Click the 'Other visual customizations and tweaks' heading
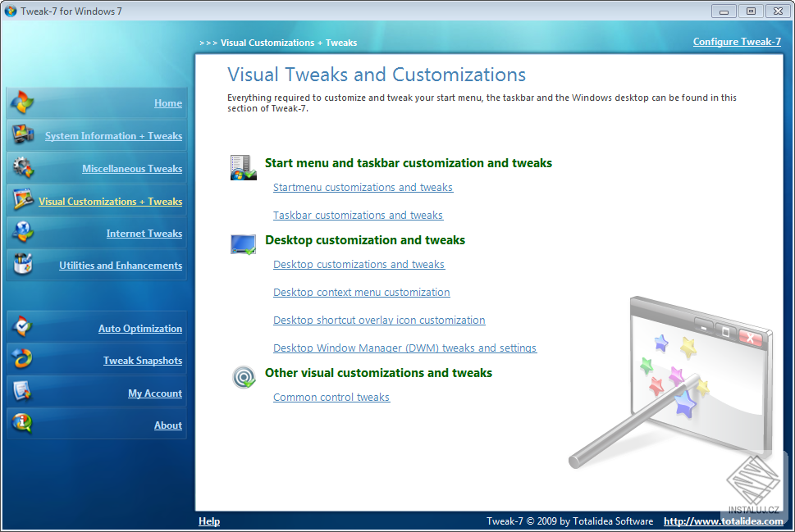Screen dimensions: 795x532 click(378, 373)
